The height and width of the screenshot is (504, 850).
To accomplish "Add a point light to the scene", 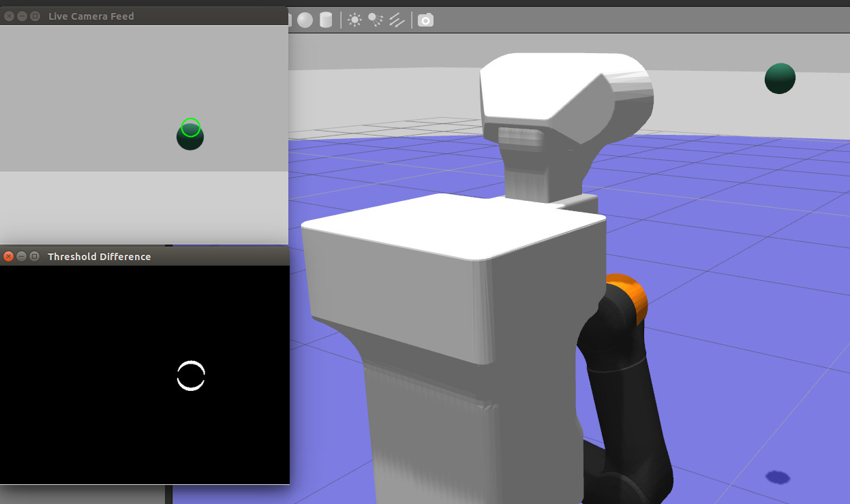I will [354, 20].
